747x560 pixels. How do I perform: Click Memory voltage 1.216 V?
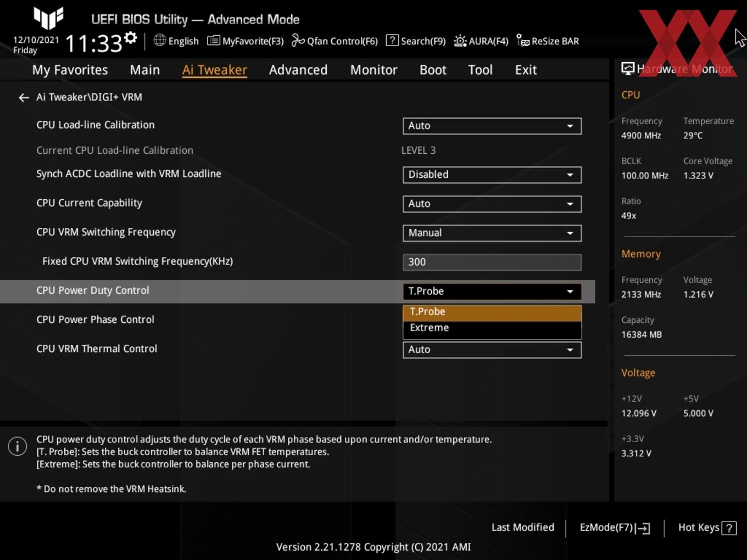[x=698, y=294]
